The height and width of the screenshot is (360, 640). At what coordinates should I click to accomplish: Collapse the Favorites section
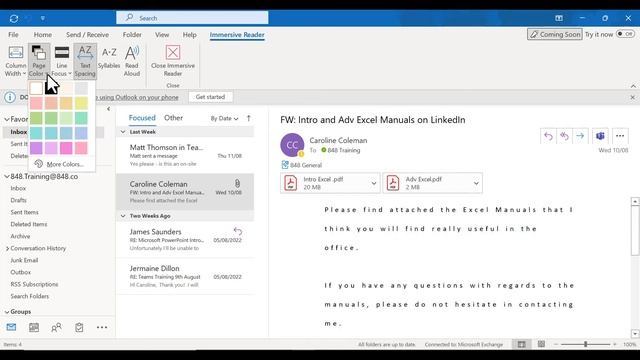(7, 119)
